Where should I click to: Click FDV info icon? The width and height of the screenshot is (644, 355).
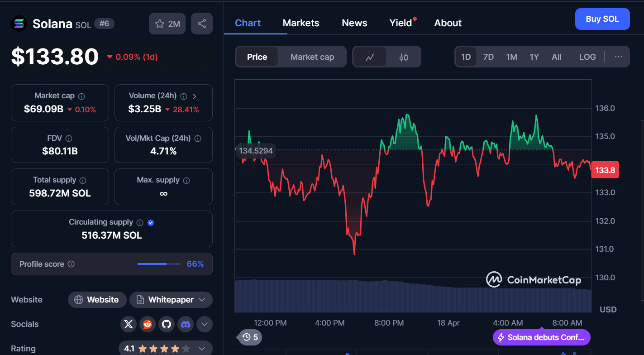[69, 139]
